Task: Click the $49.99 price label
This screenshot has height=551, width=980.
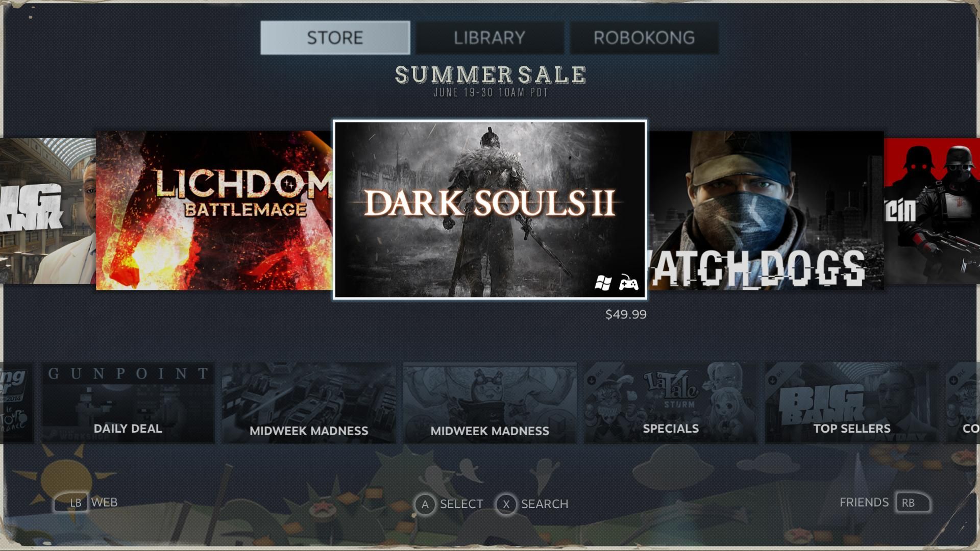Action: click(x=626, y=314)
